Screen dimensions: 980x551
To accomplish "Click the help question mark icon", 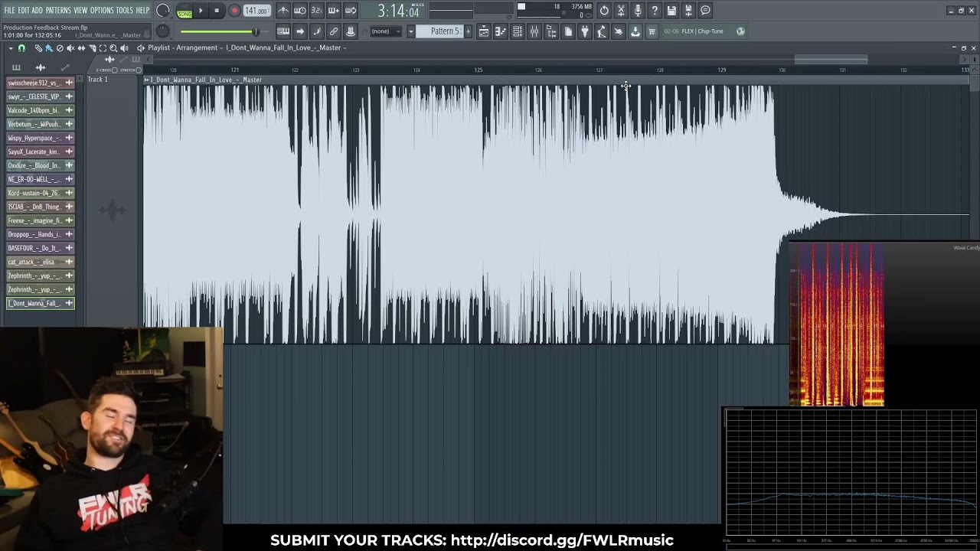I will tap(655, 11).
